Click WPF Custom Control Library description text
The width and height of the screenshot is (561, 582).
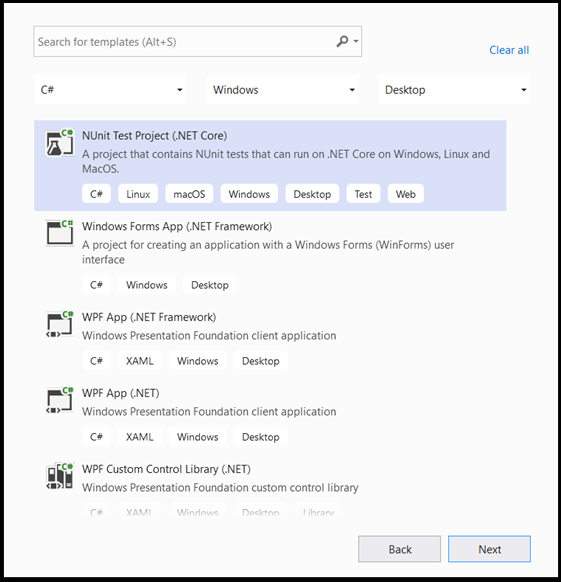point(220,487)
